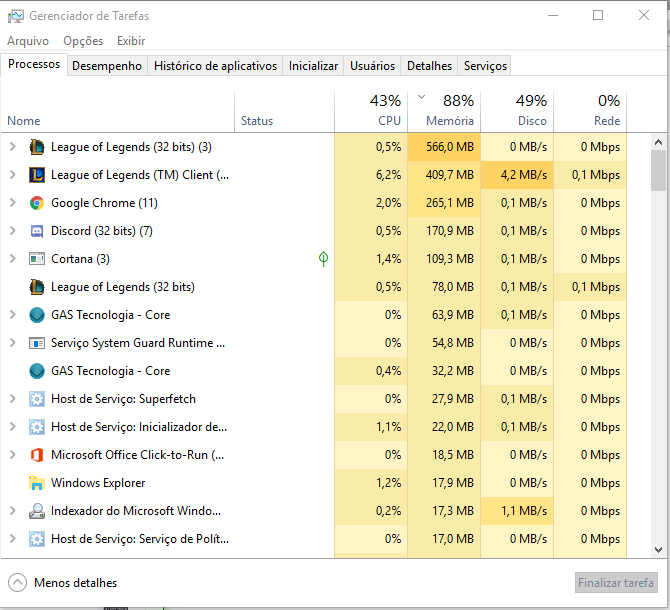Expand League of Legends (32 bits) (3) group

point(12,147)
